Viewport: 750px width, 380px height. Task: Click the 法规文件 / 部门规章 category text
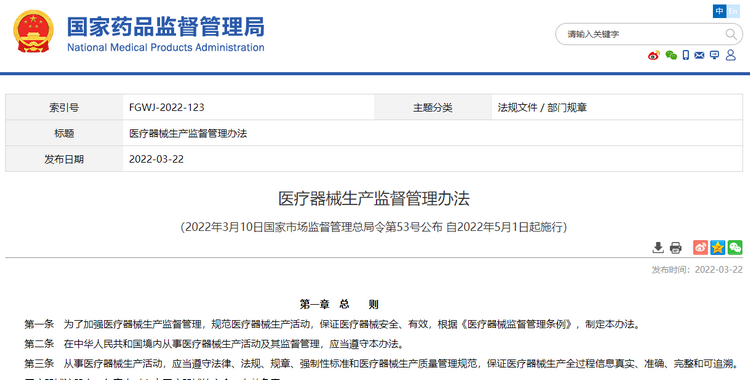pyautogui.click(x=542, y=108)
